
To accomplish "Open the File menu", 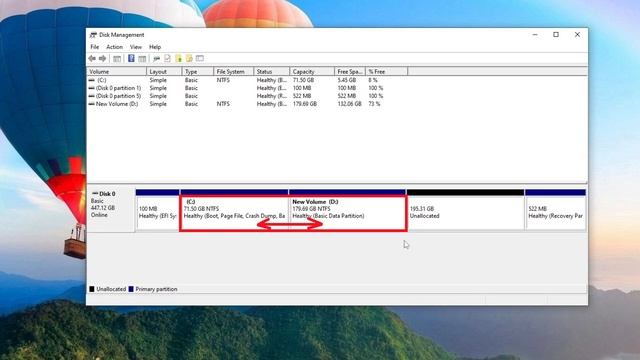I will [x=95, y=47].
